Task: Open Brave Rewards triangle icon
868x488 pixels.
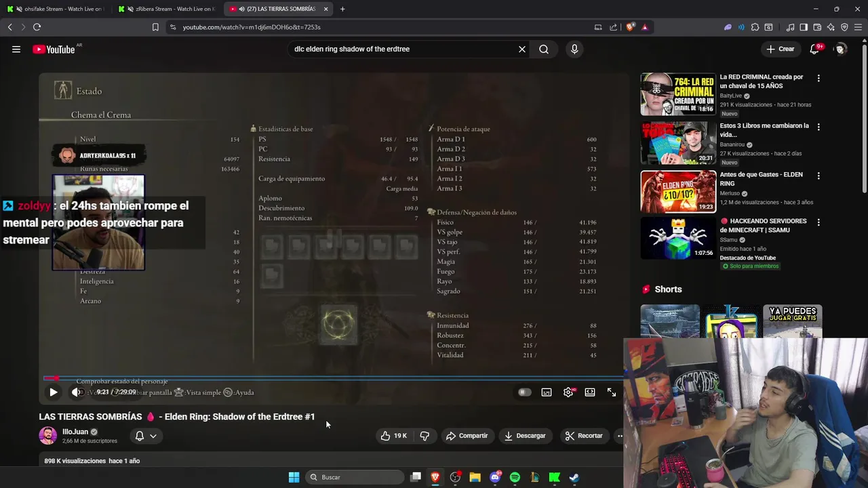Action: pos(644,27)
